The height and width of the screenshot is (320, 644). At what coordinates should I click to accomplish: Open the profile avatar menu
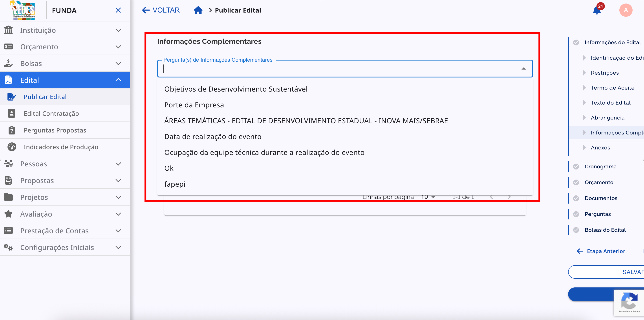click(x=626, y=10)
